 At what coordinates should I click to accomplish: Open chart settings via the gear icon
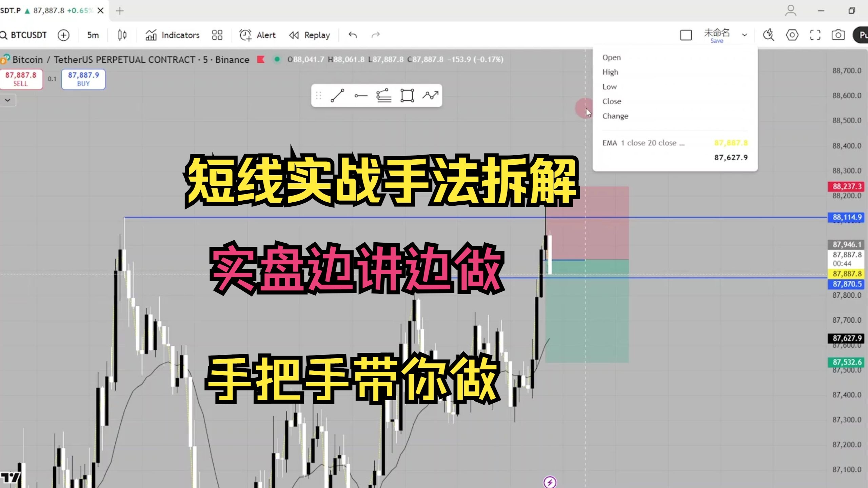(792, 35)
